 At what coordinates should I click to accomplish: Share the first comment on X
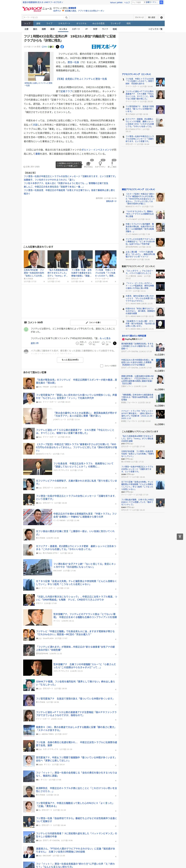pos(114,343)
